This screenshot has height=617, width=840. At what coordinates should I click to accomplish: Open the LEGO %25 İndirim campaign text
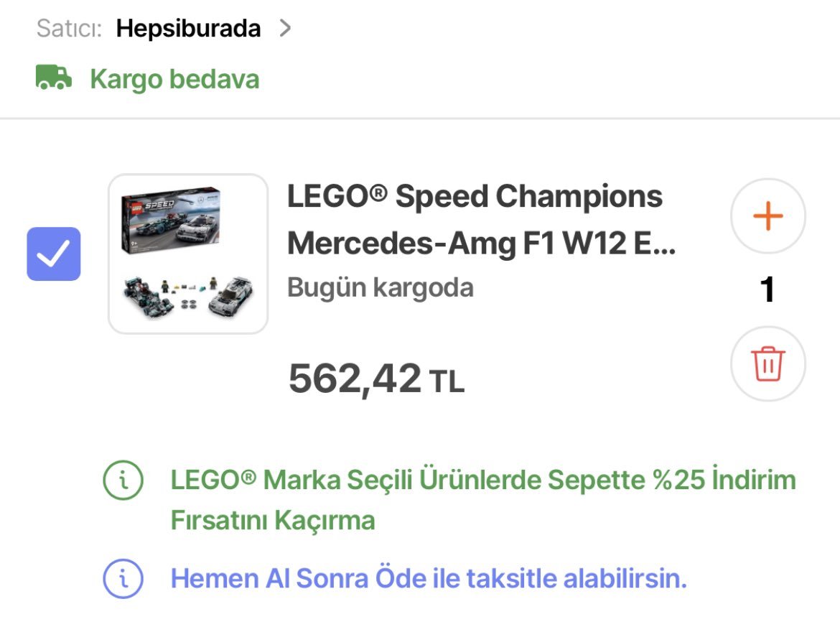[x=483, y=479]
